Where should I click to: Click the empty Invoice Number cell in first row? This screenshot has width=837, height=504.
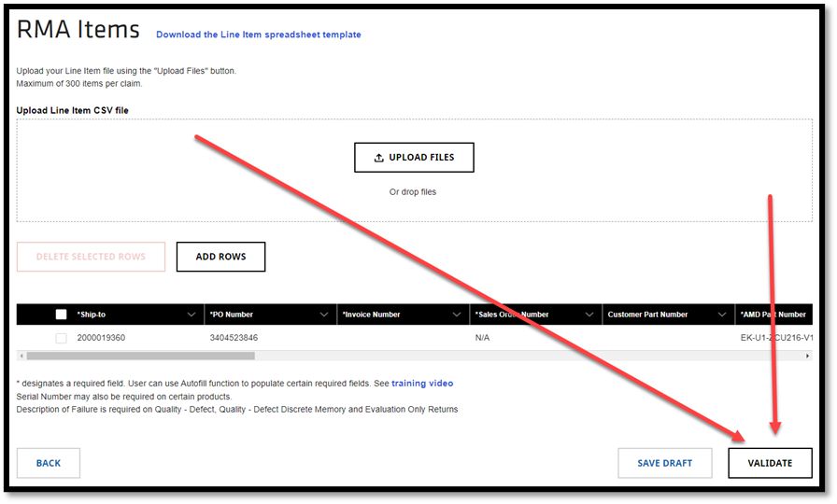pos(403,338)
